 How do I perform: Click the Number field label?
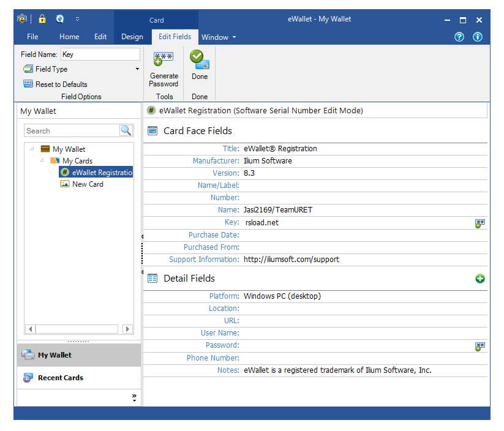click(x=225, y=198)
